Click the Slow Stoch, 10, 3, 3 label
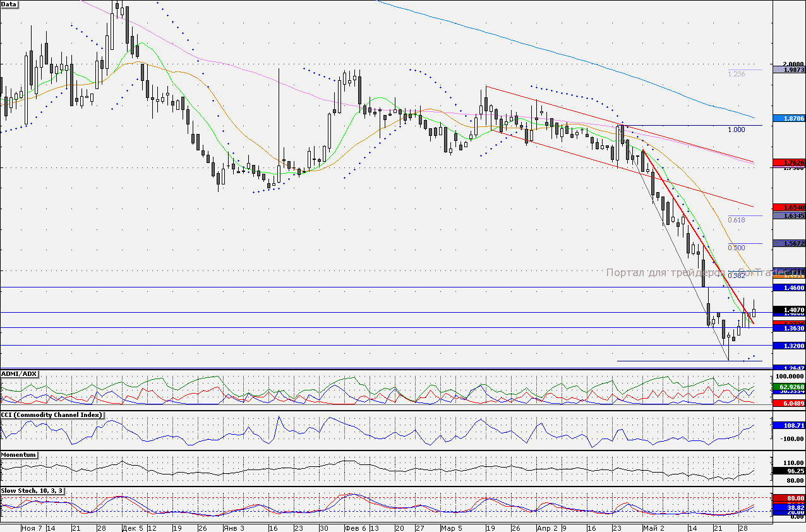Viewport: 806px width, 532px height. [32, 491]
